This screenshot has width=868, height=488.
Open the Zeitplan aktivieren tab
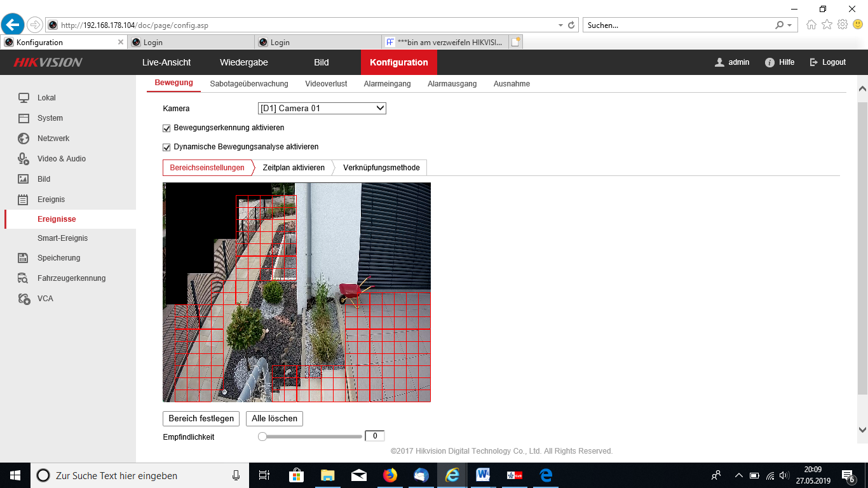tap(294, 168)
